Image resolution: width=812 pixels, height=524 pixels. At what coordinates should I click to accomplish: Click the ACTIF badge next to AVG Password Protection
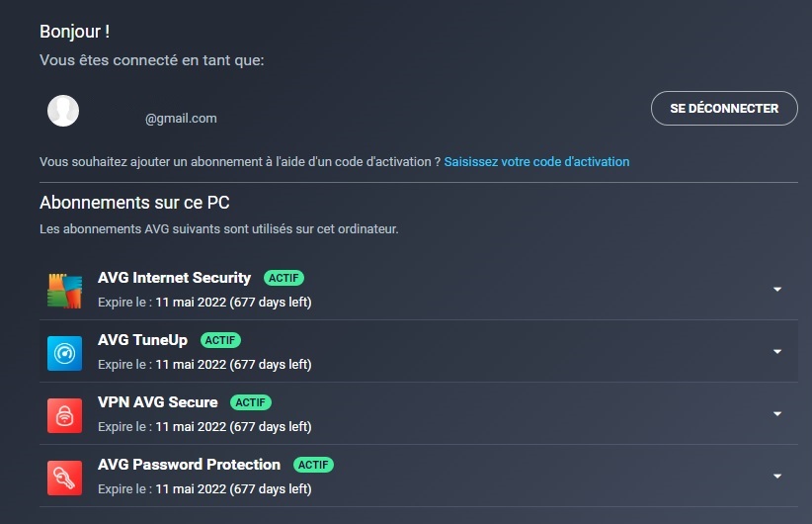click(x=313, y=465)
